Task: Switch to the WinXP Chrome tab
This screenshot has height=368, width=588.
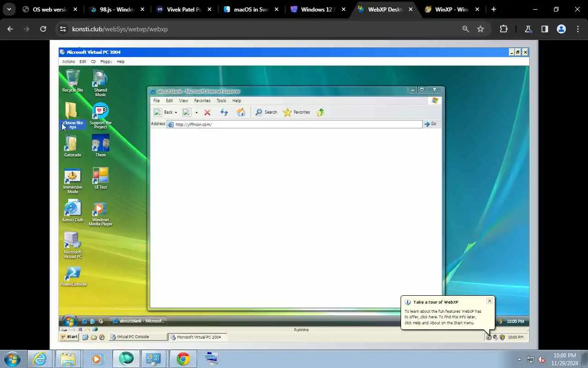Action: tap(452, 9)
